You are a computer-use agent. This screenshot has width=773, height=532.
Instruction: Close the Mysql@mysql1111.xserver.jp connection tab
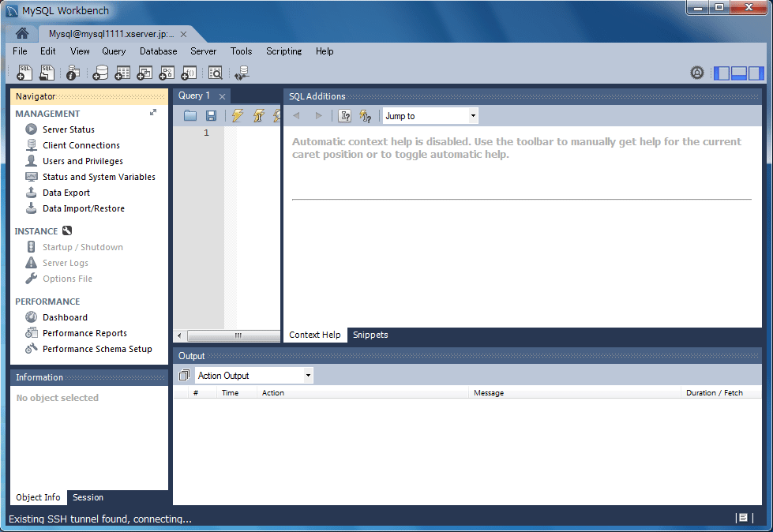click(183, 34)
